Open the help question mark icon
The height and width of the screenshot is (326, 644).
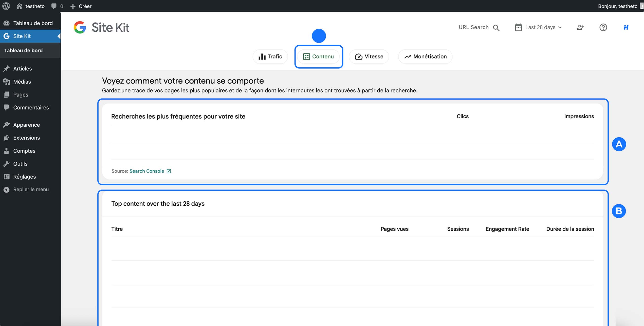(603, 27)
